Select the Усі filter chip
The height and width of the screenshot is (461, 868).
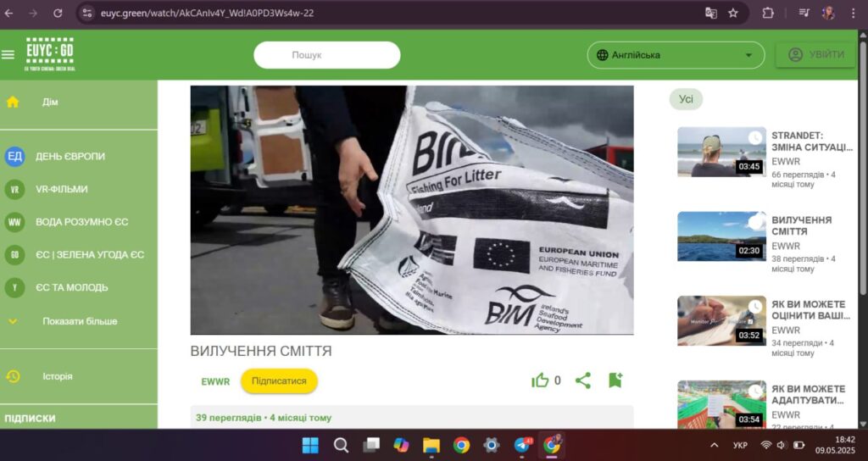(x=686, y=99)
